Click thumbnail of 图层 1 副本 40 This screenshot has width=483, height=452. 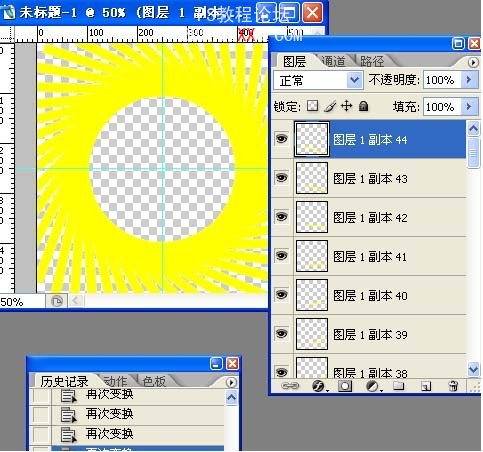click(312, 295)
